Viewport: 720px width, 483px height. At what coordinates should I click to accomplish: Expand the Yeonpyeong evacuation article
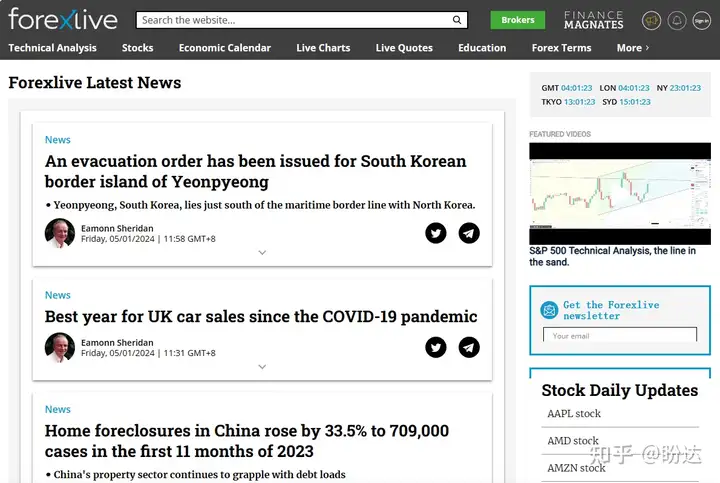[262, 253]
